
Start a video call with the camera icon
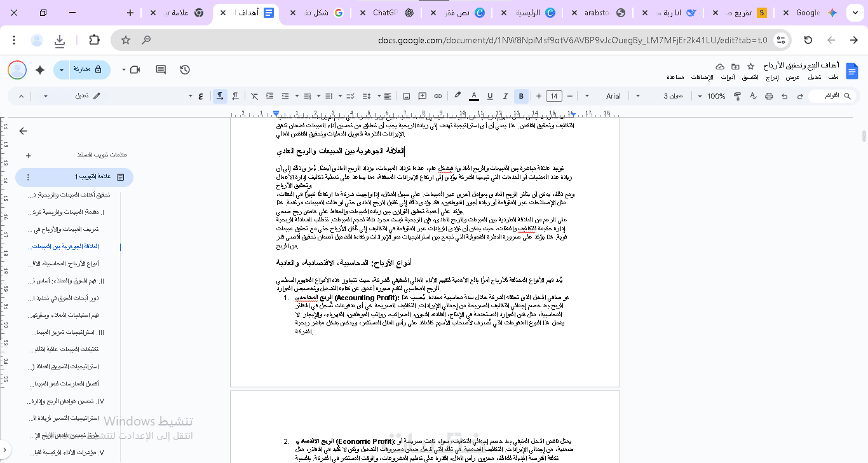tap(135, 69)
